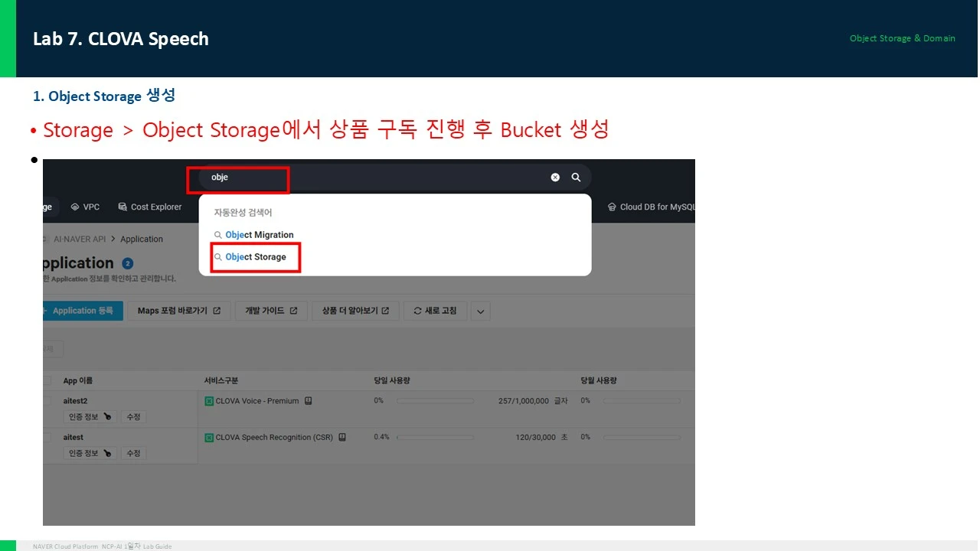This screenshot has height=551, width=980.
Task: Click the CLOVA Speech Recognition (CSR) text
Action: point(274,438)
